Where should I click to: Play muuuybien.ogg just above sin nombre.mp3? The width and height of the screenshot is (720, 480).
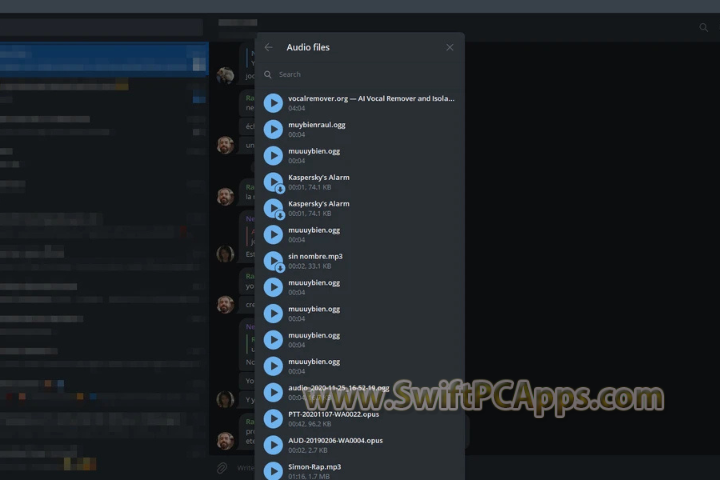tap(273, 234)
